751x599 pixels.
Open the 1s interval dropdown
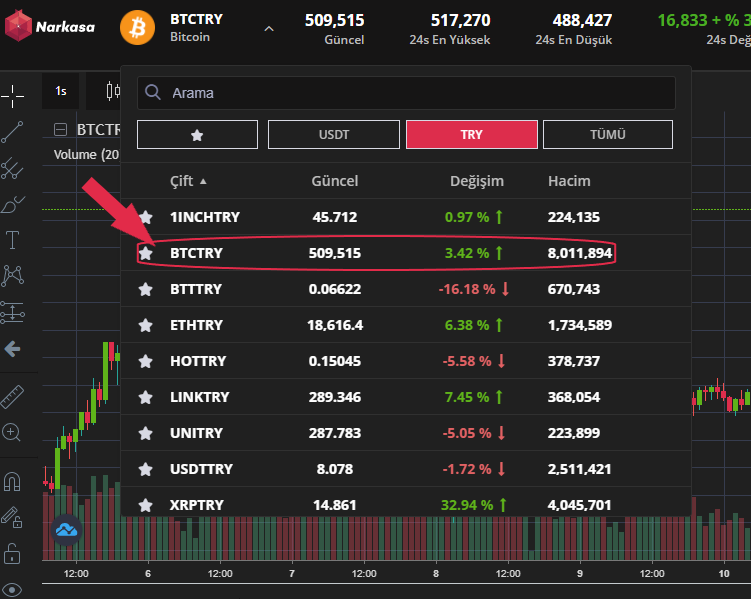click(61, 91)
